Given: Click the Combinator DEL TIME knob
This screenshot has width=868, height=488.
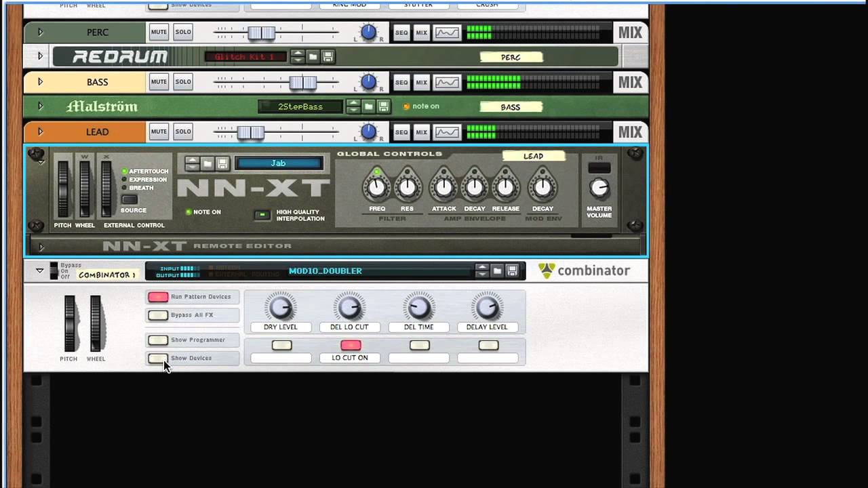Looking at the screenshot, I should point(418,308).
